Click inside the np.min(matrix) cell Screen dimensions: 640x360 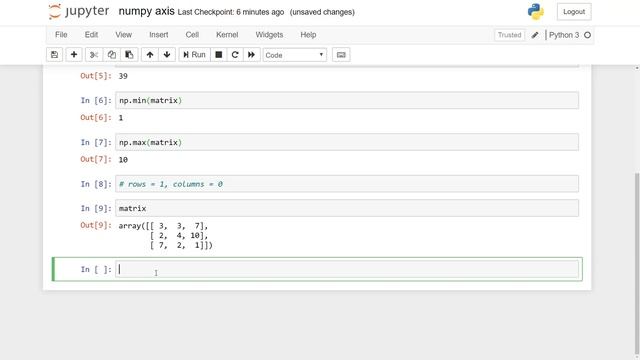[347, 100]
